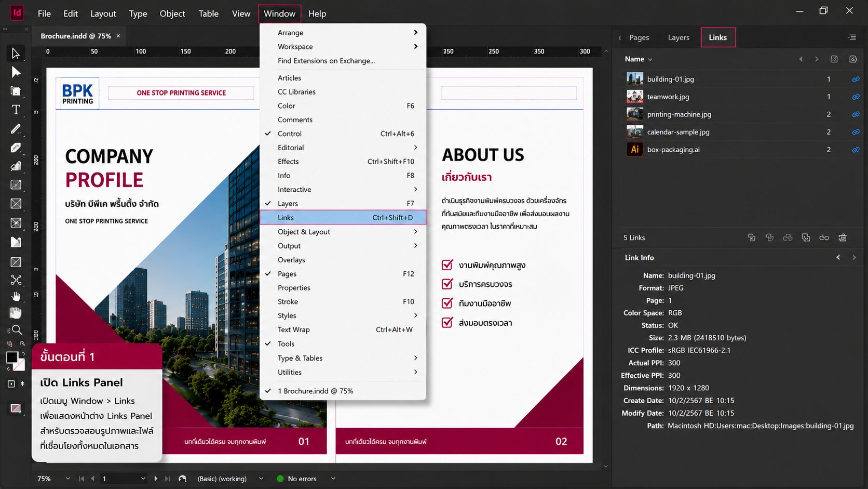Select the Scissors tool
The height and width of the screenshot is (489, 868).
tap(16, 280)
